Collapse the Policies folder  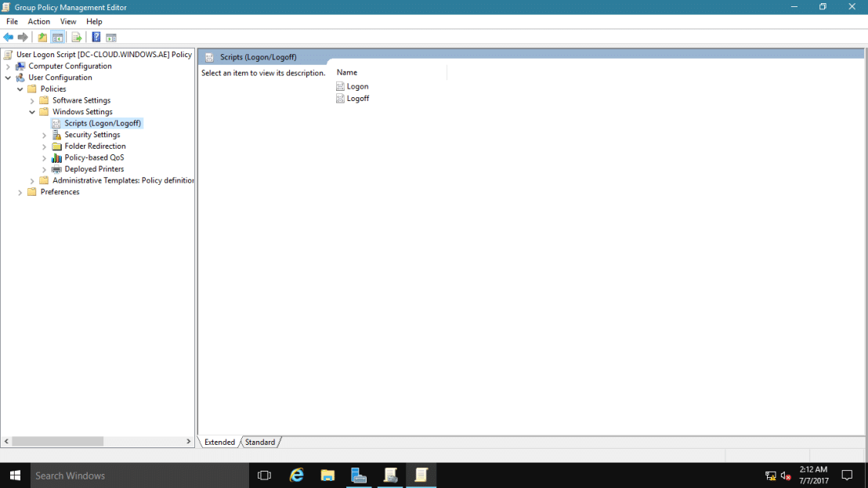[x=20, y=89]
